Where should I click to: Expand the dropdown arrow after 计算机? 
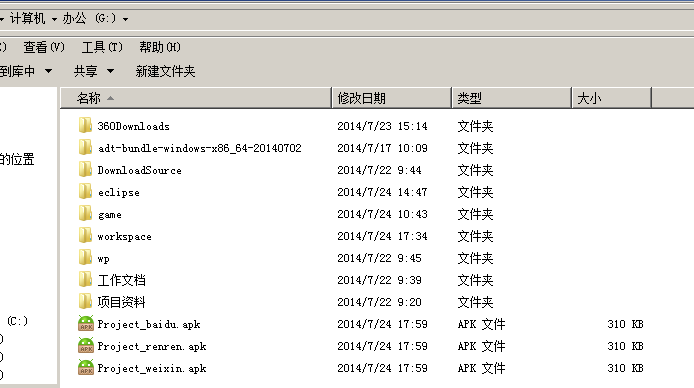[54, 19]
